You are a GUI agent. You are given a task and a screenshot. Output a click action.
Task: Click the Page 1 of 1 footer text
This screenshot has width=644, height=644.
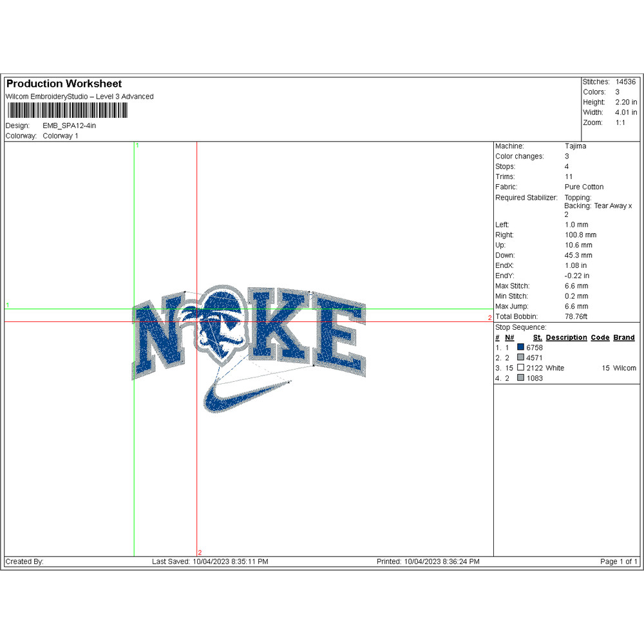click(618, 562)
